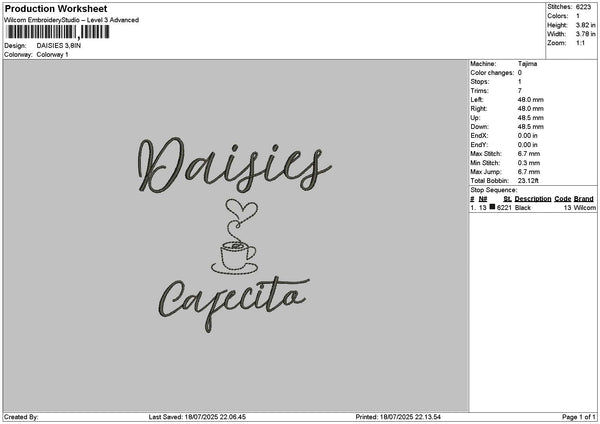Viewport: 600px width, 424px height.
Task: Select the Black thread stop sequence row
Action: [x=530, y=207]
